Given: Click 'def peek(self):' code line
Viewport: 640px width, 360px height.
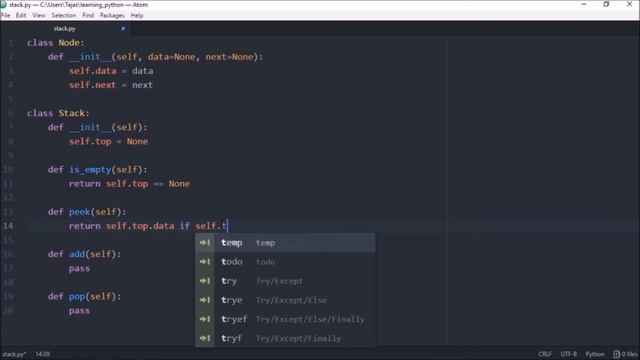Looking at the screenshot, I should click(87, 212).
